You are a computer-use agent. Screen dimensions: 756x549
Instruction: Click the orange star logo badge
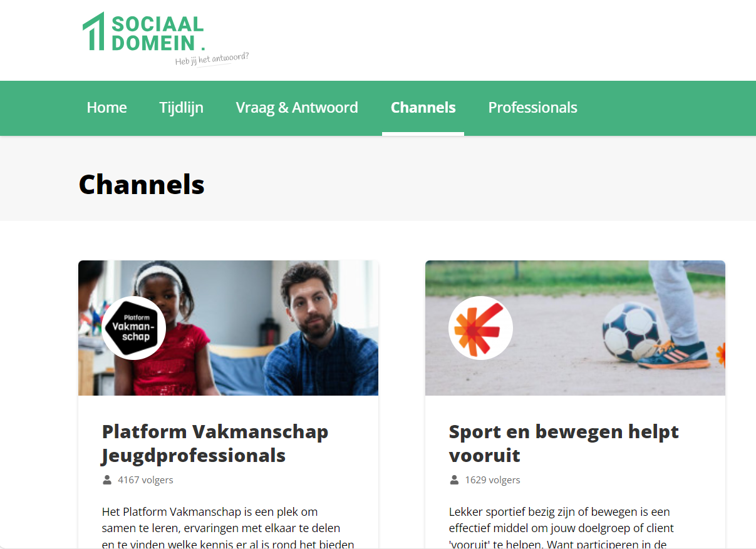tap(481, 328)
